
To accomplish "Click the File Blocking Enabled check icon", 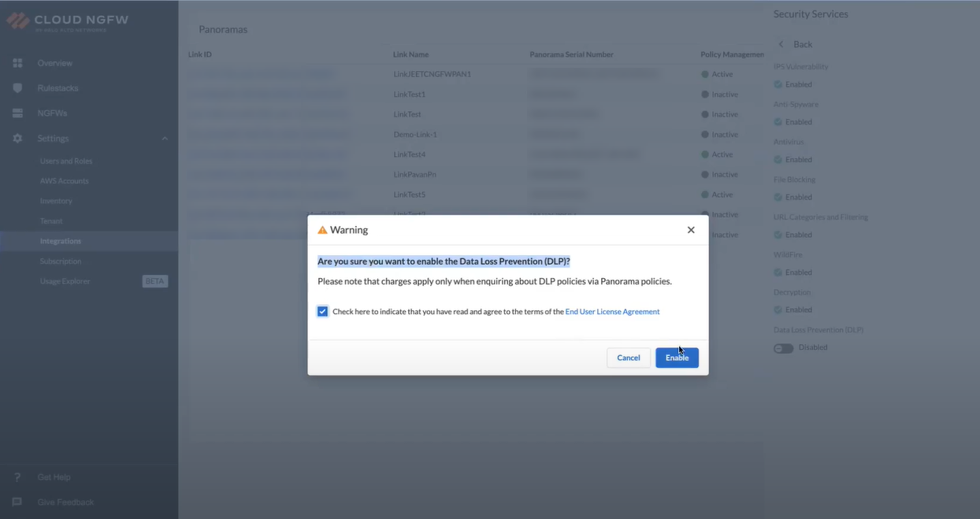I will (x=778, y=197).
